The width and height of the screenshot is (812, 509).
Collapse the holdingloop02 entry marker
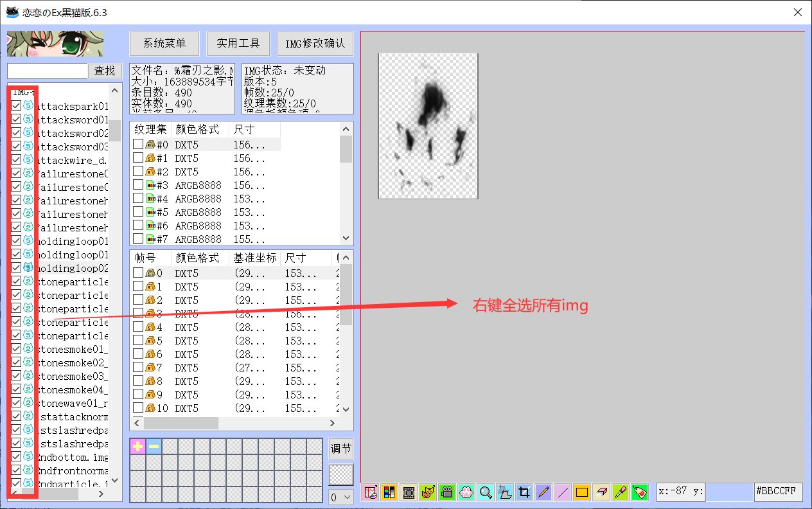(28, 268)
